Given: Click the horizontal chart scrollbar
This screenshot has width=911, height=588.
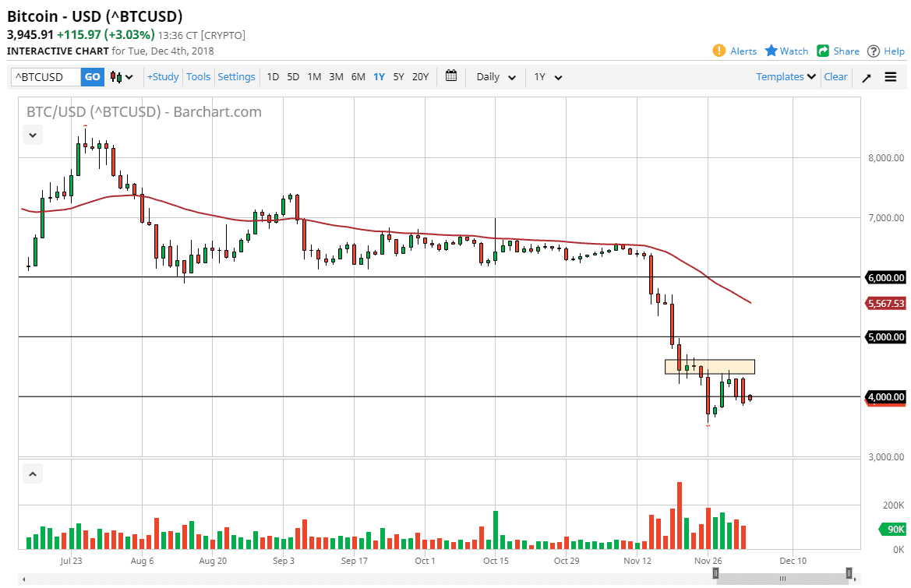Looking at the screenshot, I should 782,578.
